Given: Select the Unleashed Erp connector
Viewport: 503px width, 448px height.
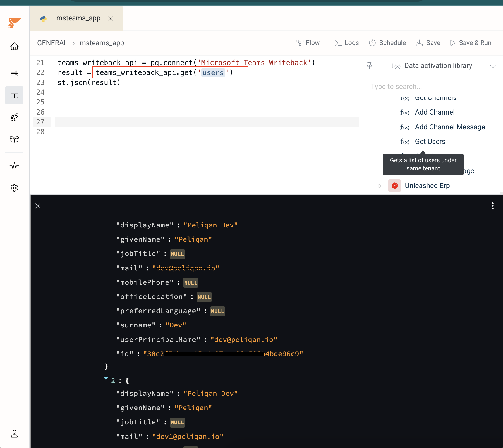Looking at the screenshot, I should [427, 185].
